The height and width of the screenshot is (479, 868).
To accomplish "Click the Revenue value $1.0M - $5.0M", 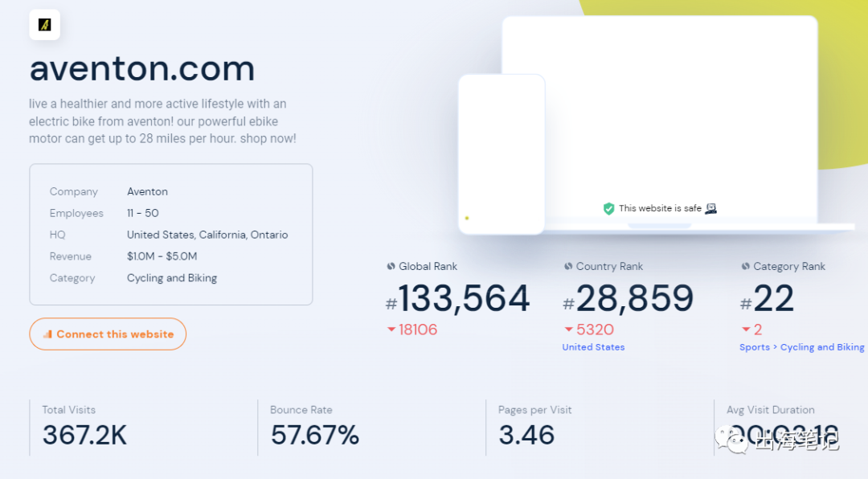I will click(162, 256).
